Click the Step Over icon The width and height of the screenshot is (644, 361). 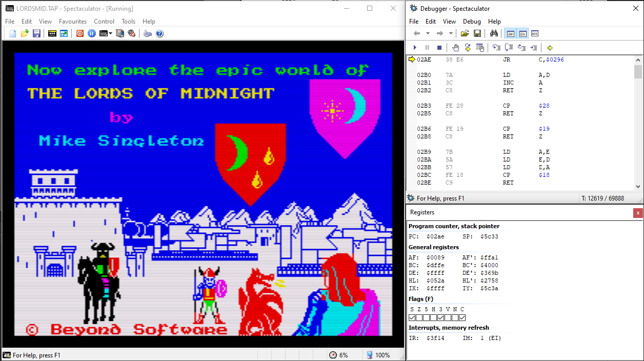(x=509, y=48)
